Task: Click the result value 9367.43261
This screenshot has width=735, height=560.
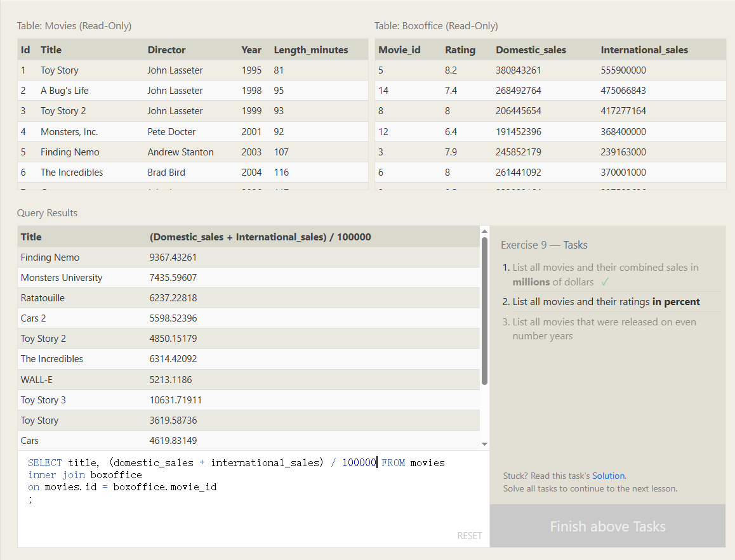Action: click(x=173, y=257)
